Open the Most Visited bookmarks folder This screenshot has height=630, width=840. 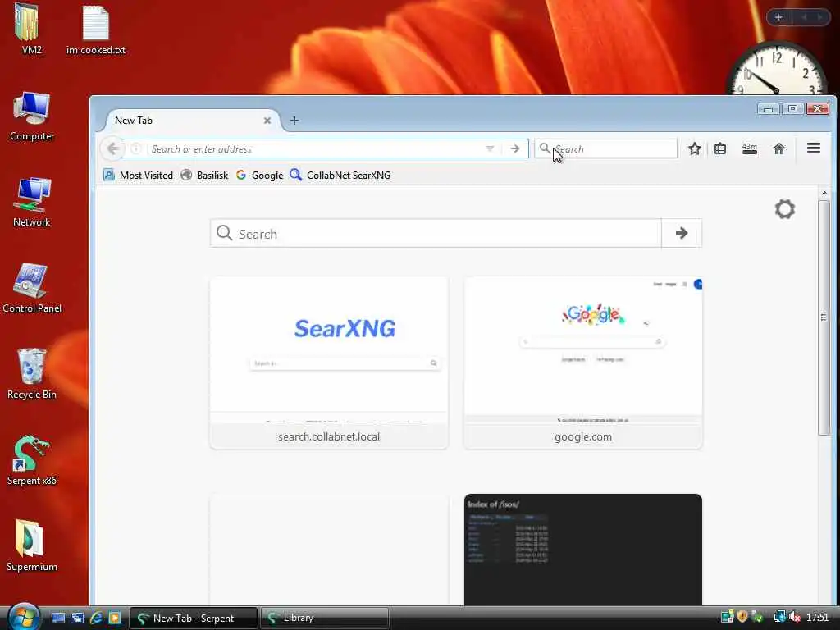tap(138, 176)
